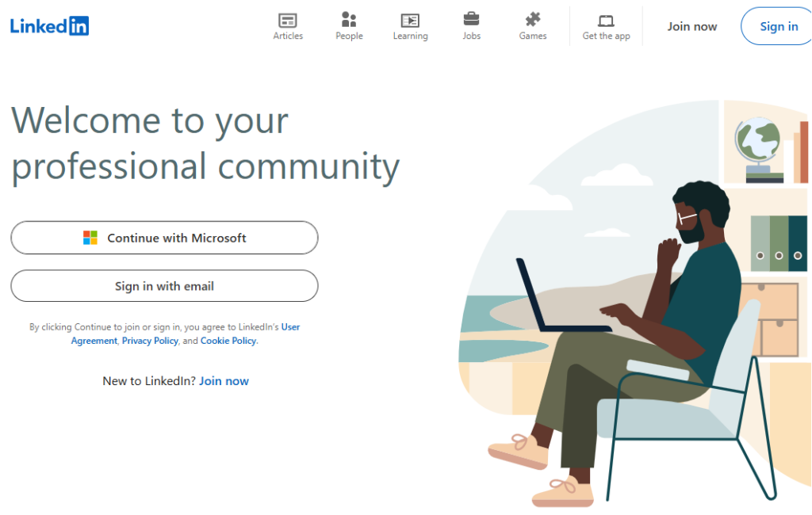Open the Privacy Policy link
The width and height of the screenshot is (812, 515).
pos(150,341)
